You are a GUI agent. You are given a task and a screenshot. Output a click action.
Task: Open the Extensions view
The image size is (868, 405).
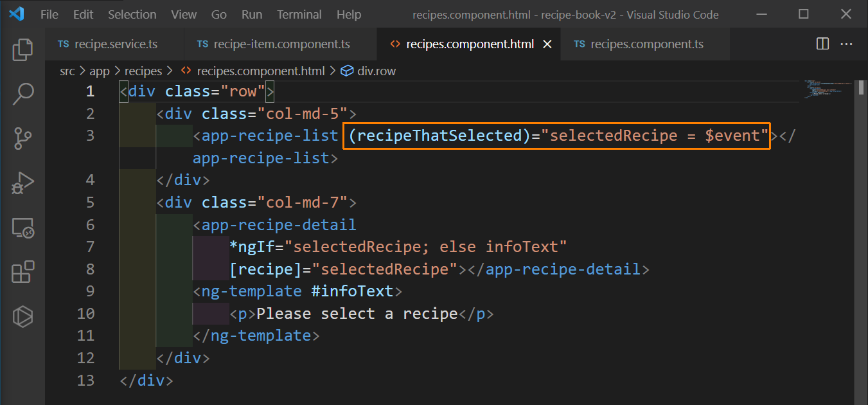click(22, 271)
